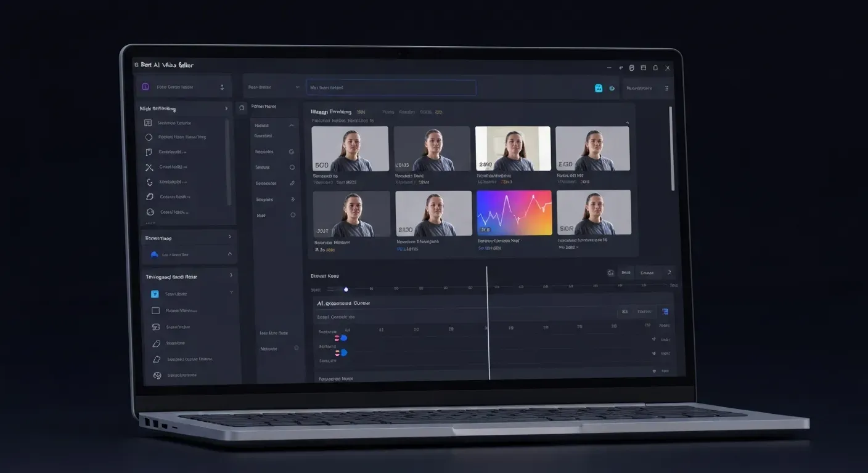The image size is (868, 473).
Task: Toggle the blue switch on the first timeline track
Action: [x=343, y=338]
